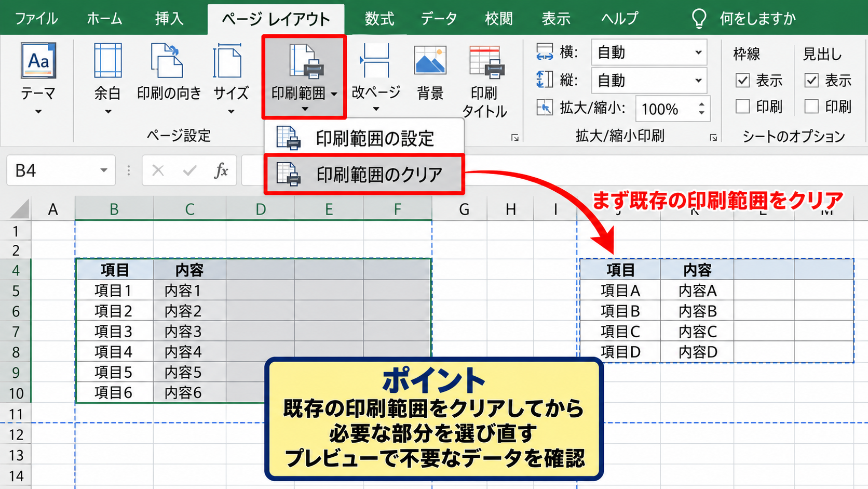
Task: Select row 12 header
Action: coord(16,435)
